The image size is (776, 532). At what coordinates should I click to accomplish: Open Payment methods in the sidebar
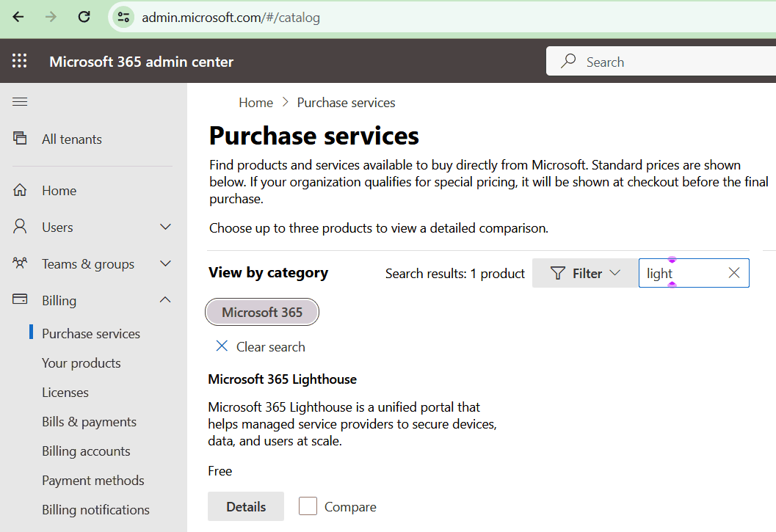(93, 481)
